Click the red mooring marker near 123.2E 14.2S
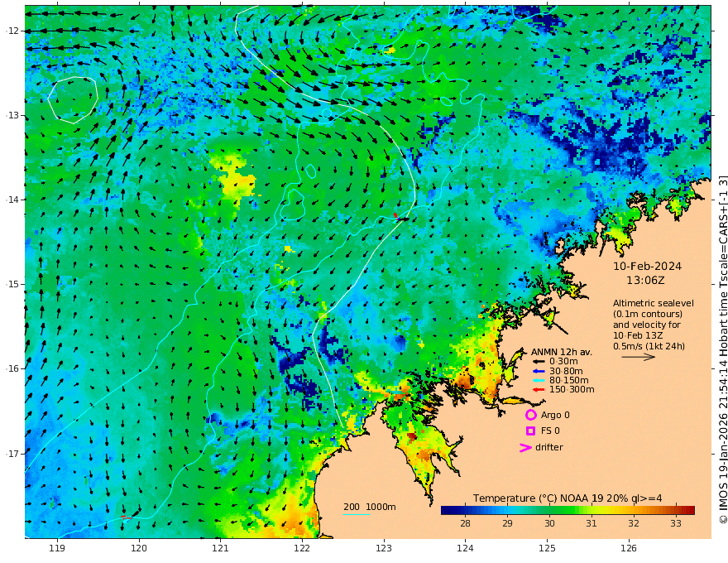 395,215
